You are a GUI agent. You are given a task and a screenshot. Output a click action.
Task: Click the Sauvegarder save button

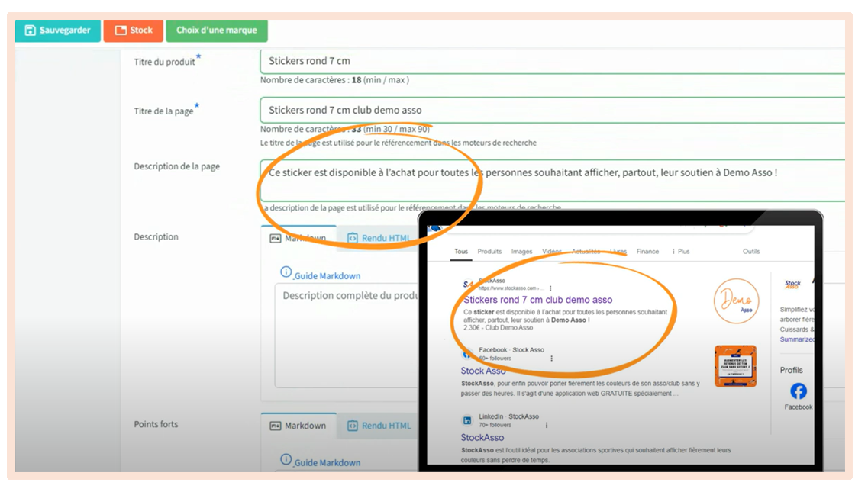[x=57, y=31]
